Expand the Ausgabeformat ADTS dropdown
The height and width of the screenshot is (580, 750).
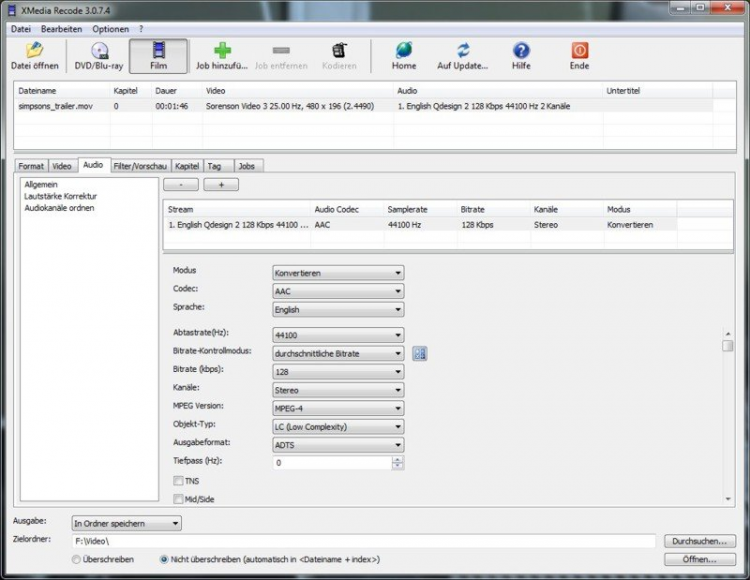398,444
